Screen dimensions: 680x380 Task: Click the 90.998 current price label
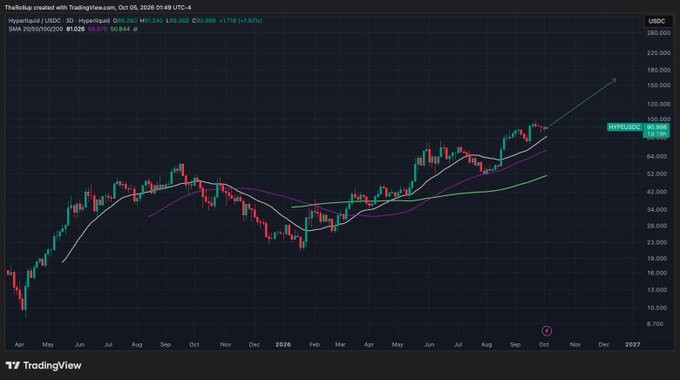[x=656, y=127]
